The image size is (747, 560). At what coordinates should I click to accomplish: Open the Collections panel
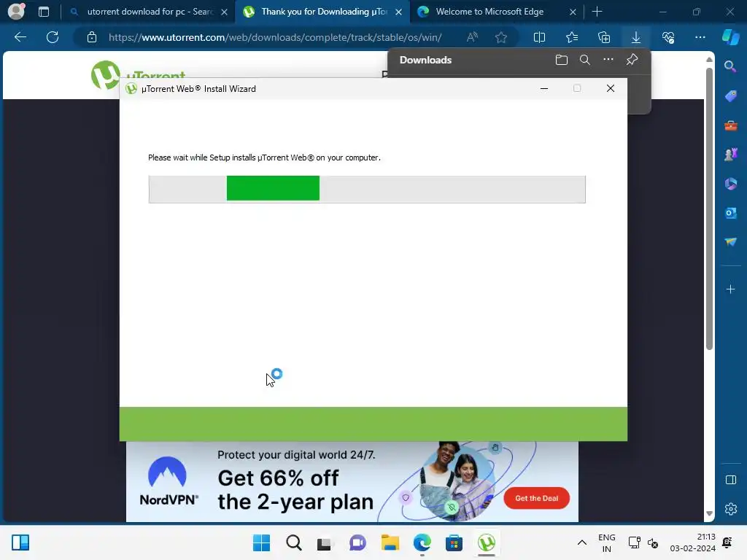pyautogui.click(x=603, y=37)
